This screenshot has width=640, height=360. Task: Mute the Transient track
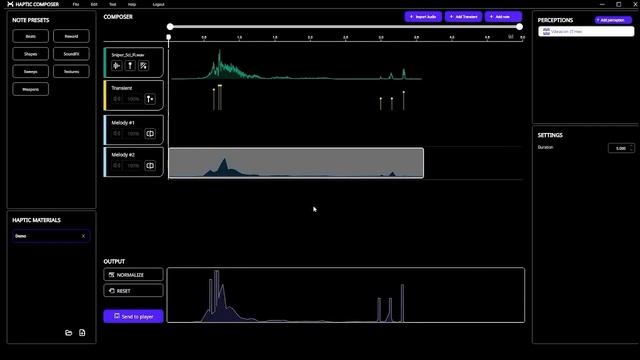117,99
